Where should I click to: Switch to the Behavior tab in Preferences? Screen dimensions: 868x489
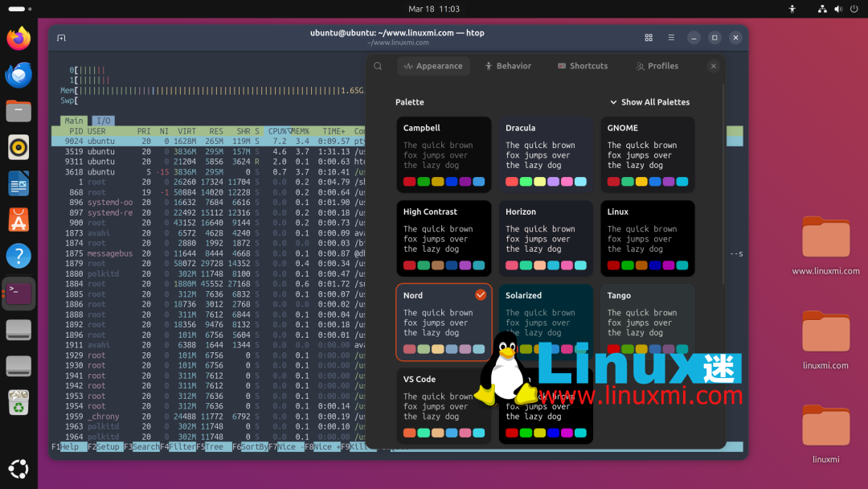pyautogui.click(x=508, y=66)
